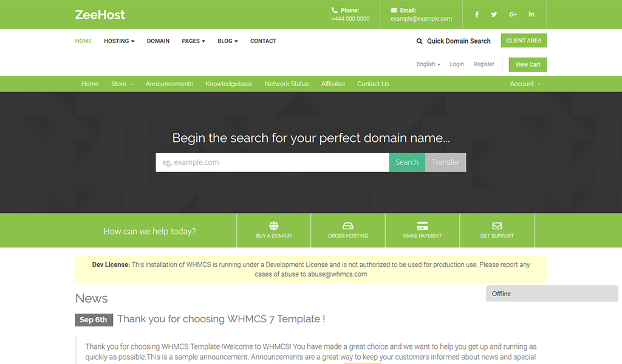
Task: Click the Make Payment card icon
Action: (422, 224)
